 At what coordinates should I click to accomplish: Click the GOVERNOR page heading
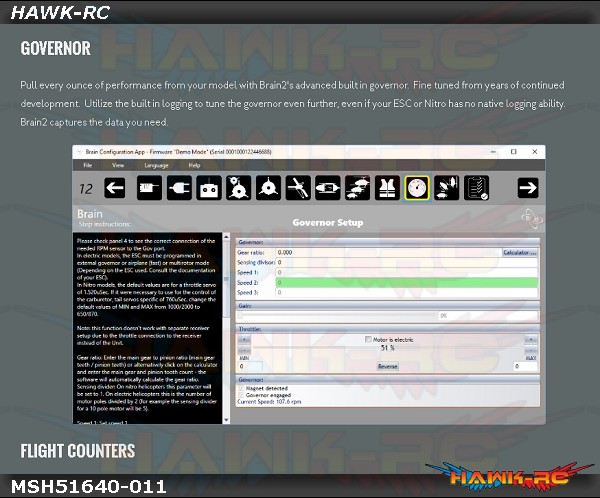coord(56,48)
